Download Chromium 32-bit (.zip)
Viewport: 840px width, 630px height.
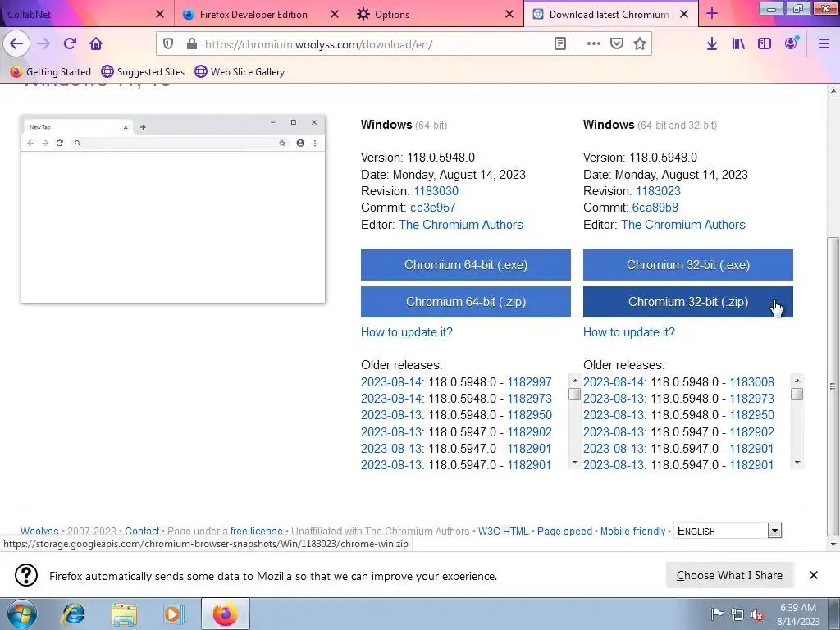[x=688, y=302]
